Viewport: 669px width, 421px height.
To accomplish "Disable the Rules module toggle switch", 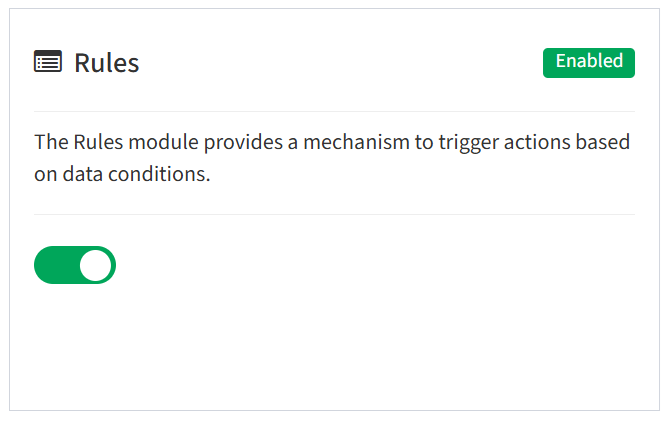I will pos(75,265).
